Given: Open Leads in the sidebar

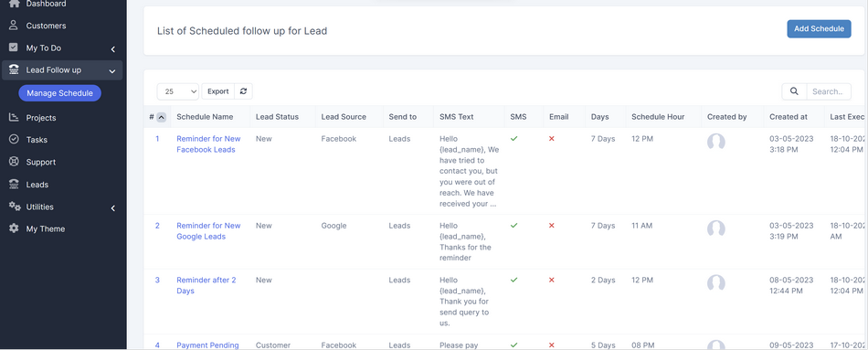Looking at the screenshot, I should point(37,185).
